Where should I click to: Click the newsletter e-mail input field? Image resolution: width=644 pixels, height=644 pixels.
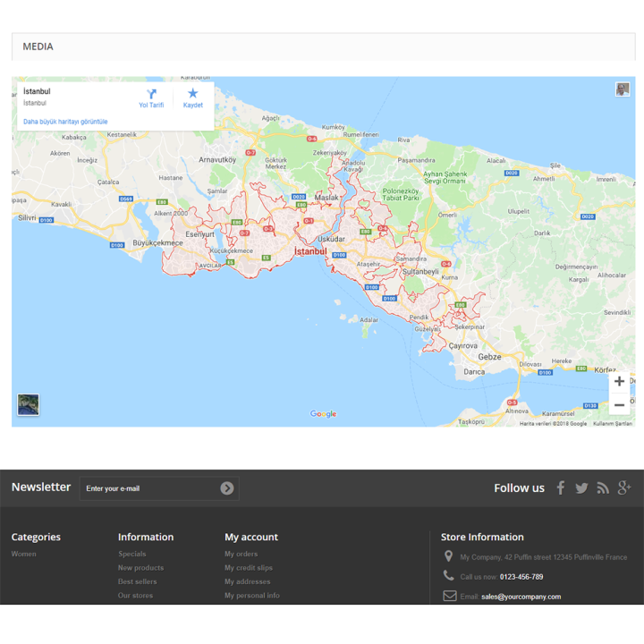[159, 488]
